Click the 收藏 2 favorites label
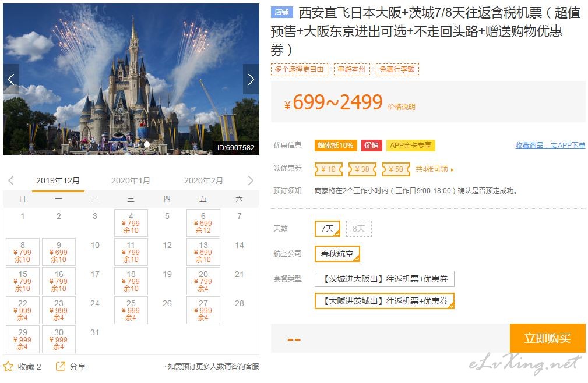Image resolution: width=588 pixels, height=383 pixels. (30, 367)
